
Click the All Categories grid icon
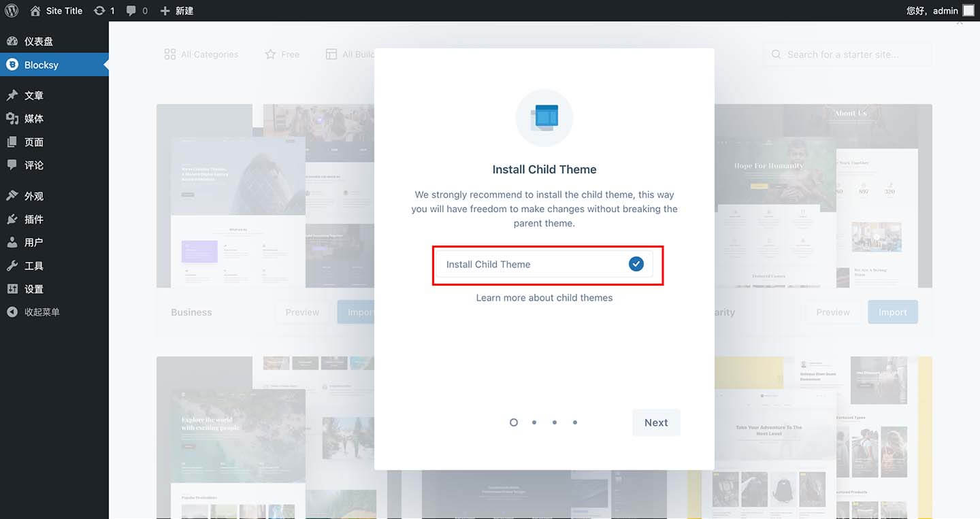coord(170,54)
